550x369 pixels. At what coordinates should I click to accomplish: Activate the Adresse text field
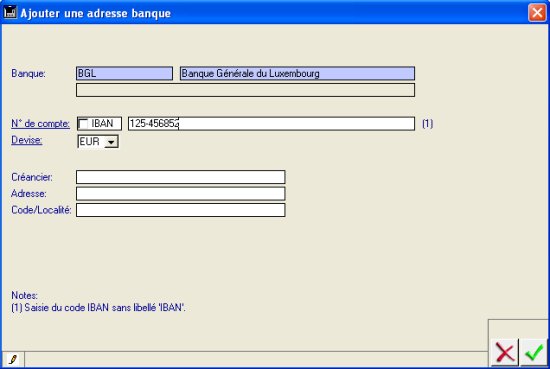click(181, 194)
